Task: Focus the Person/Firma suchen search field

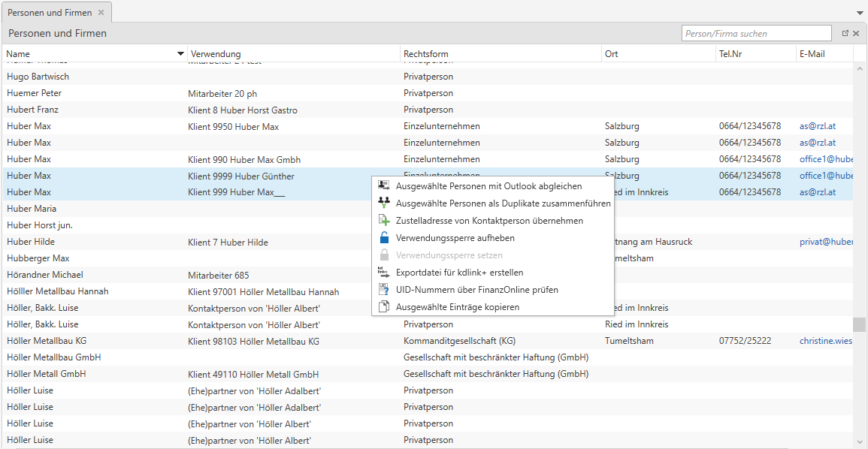Action: pyautogui.click(x=756, y=34)
